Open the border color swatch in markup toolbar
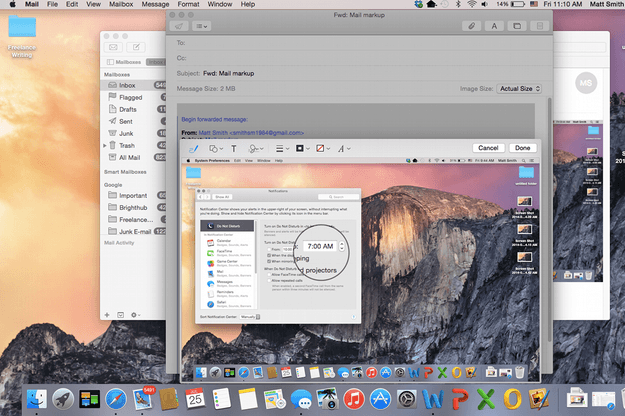Screen dimensions: 625x416 [x=303, y=149]
